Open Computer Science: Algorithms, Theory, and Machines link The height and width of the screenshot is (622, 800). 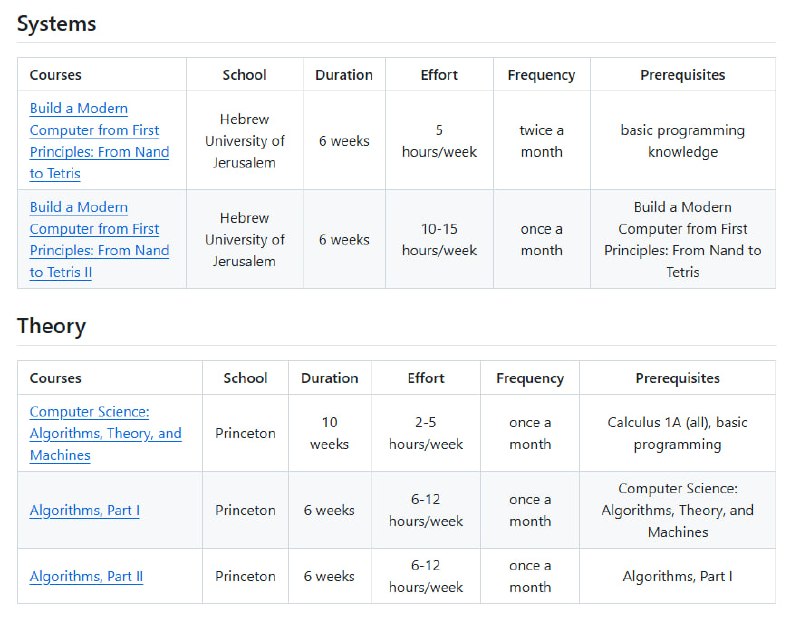pos(105,433)
